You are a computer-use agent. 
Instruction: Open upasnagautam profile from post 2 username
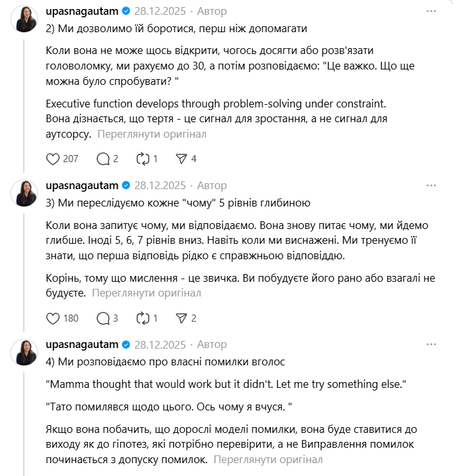coord(82,11)
